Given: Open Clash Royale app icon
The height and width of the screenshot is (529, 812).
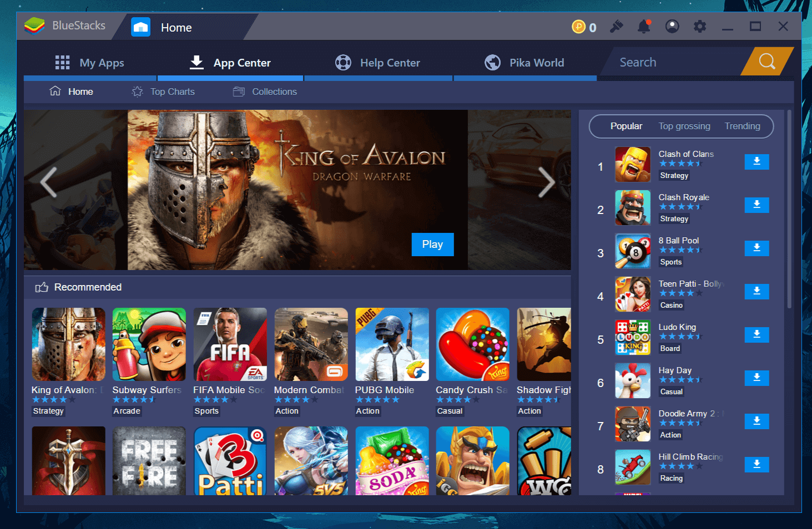Looking at the screenshot, I should pos(633,207).
